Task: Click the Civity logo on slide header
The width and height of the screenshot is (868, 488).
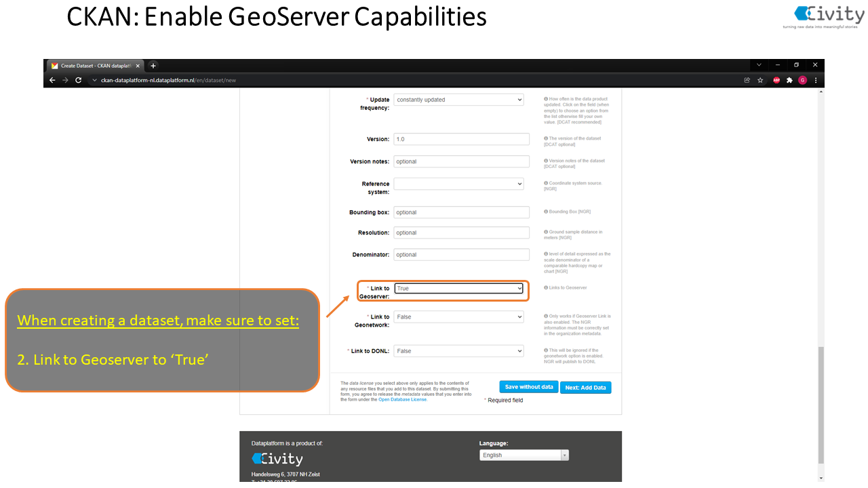Action: coord(822,16)
